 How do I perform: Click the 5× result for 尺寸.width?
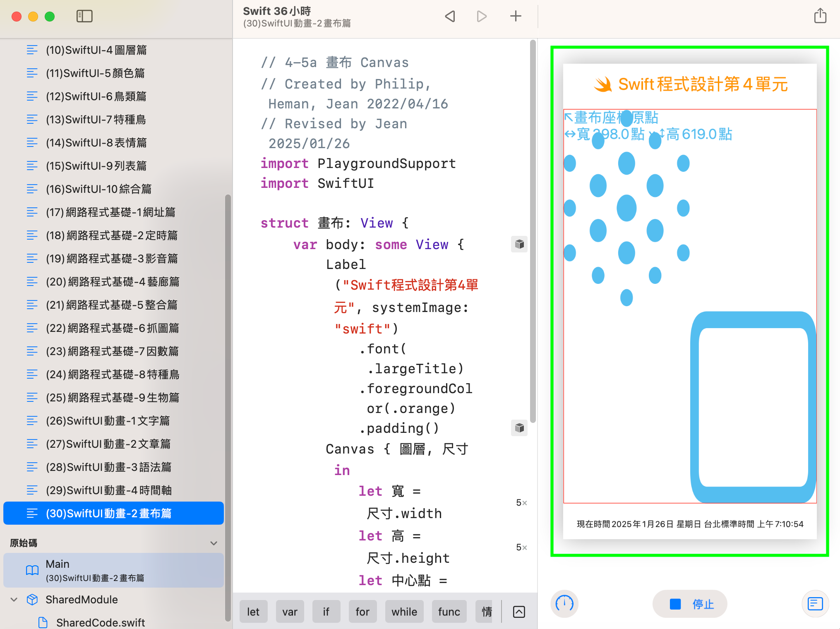pyautogui.click(x=521, y=503)
